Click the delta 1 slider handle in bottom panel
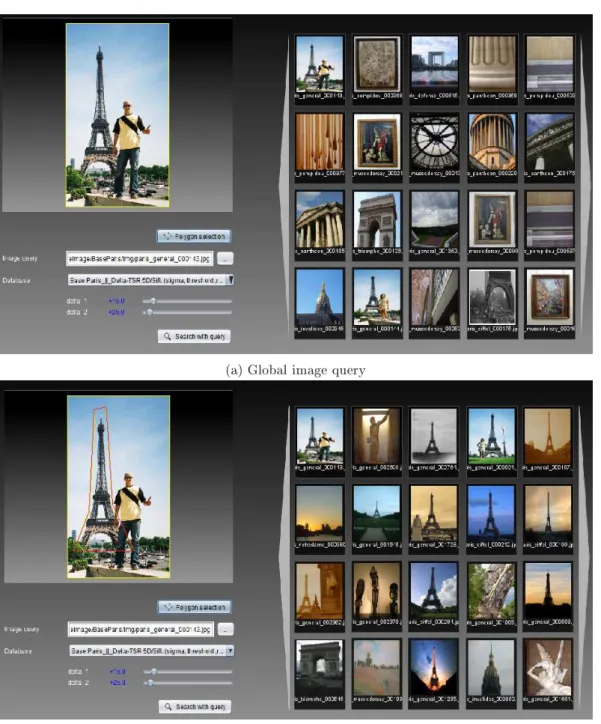601x724 pixels. 154,672
